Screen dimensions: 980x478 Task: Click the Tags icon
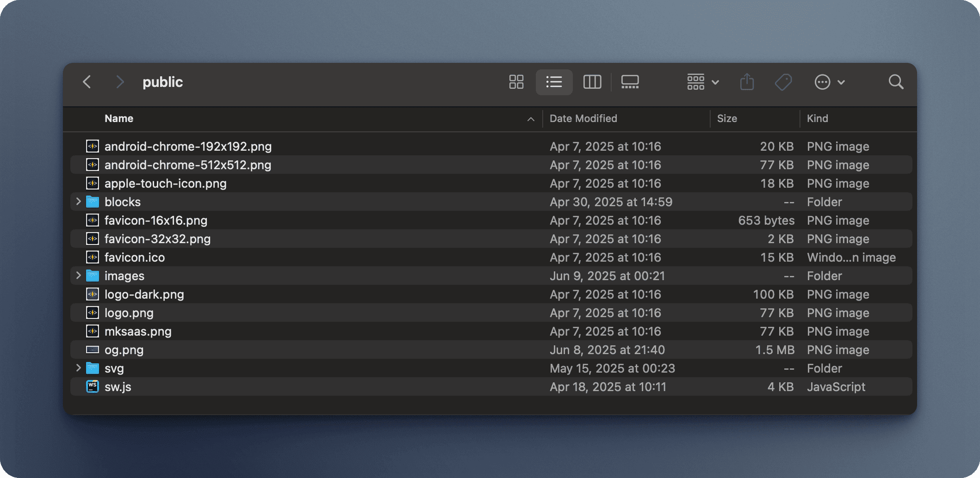pyautogui.click(x=783, y=82)
